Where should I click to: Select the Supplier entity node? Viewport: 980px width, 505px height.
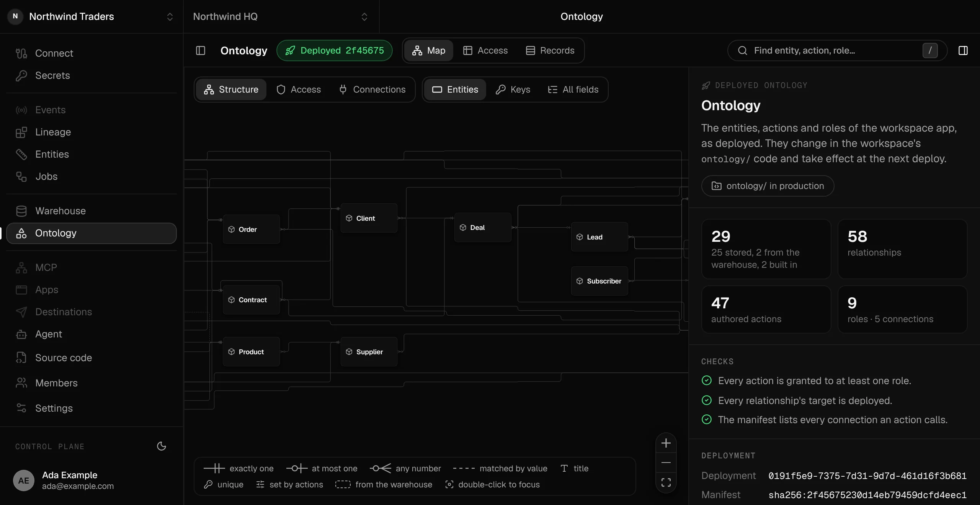pos(369,352)
